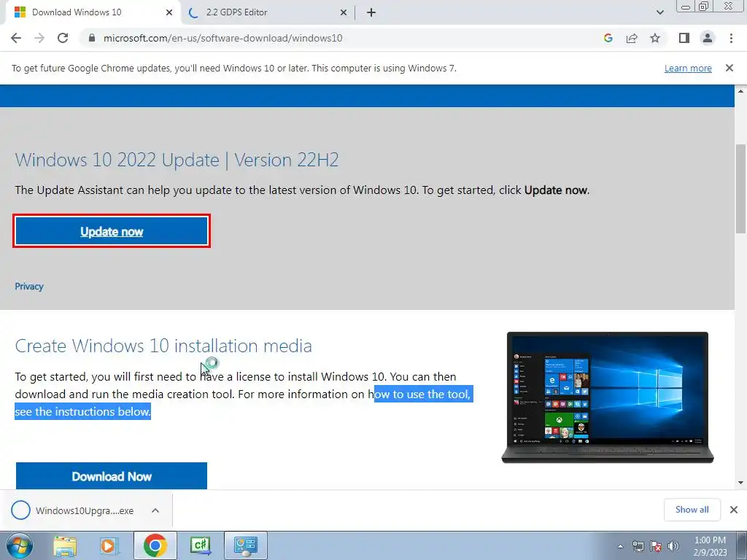Open the volume control icon

(x=673, y=546)
